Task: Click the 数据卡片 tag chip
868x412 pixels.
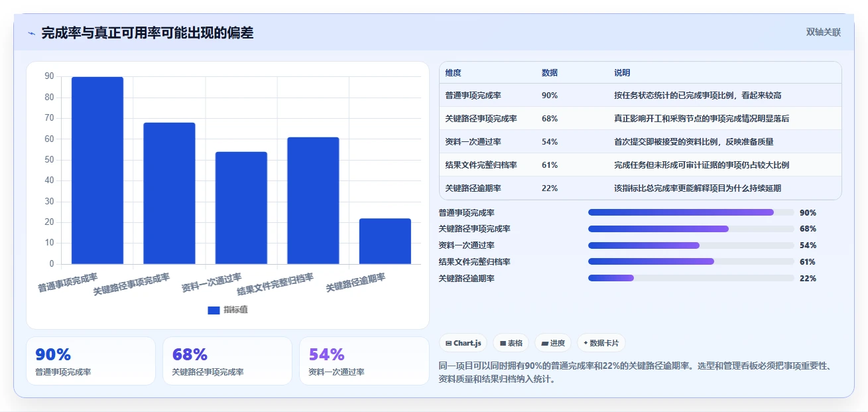Action: (601, 343)
